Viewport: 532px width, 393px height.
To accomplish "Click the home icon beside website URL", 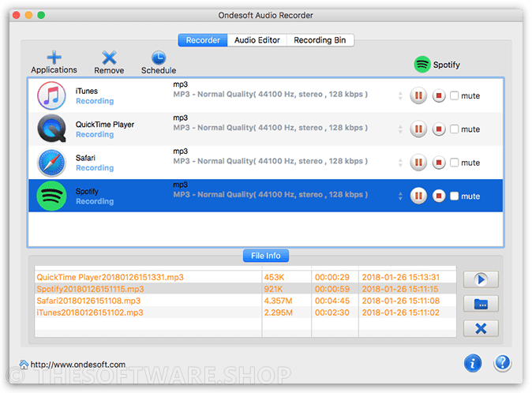I will point(24,364).
